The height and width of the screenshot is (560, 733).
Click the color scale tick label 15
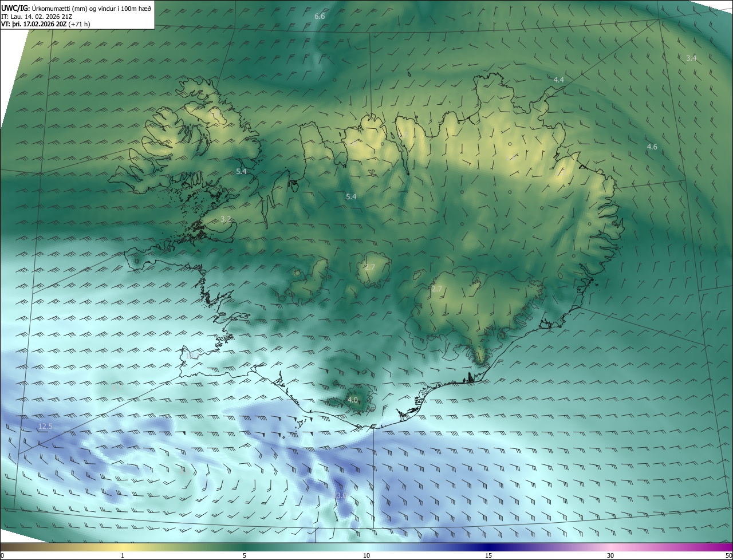pos(488,555)
